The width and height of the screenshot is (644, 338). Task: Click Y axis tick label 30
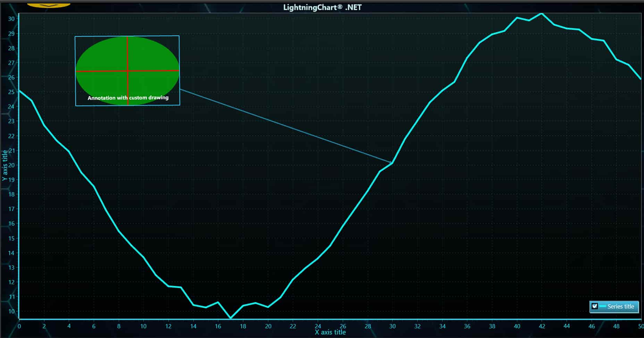[x=11, y=19]
